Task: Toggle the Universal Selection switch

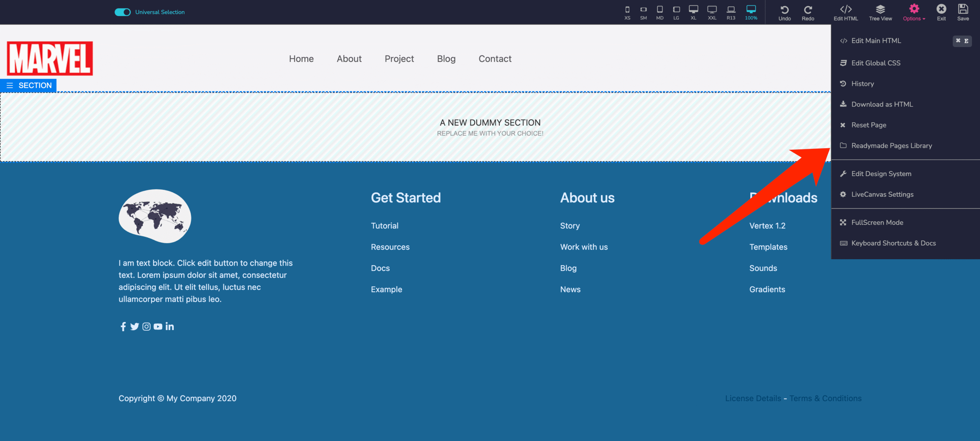Action: (122, 12)
